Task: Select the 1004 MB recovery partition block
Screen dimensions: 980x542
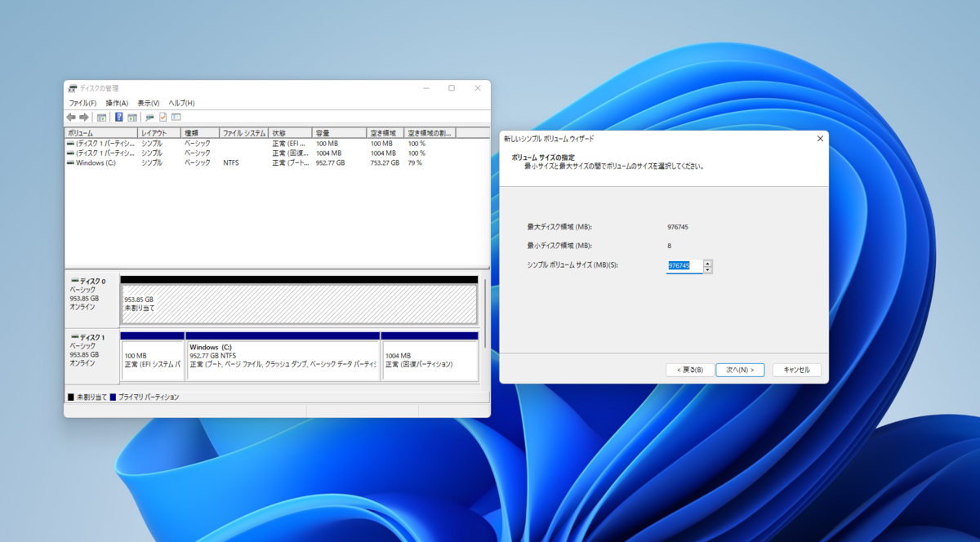Action: pyautogui.click(x=430, y=360)
